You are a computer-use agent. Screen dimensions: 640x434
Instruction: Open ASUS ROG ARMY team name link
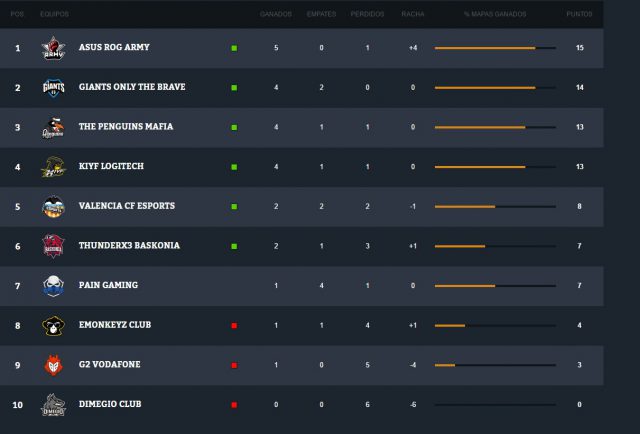point(115,47)
